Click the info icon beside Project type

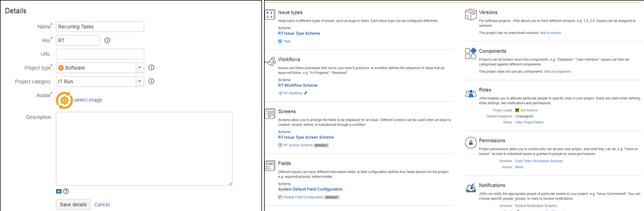click(151, 68)
